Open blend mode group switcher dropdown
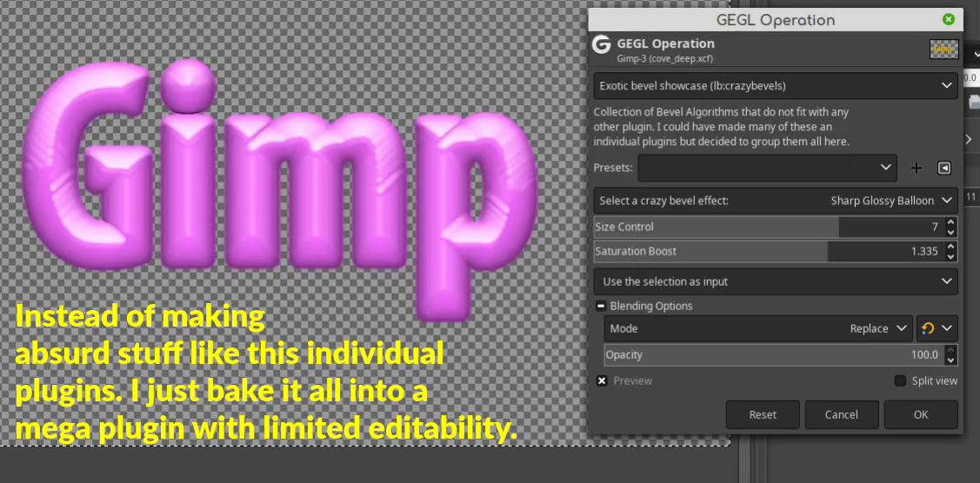 click(x=937, y=328)
